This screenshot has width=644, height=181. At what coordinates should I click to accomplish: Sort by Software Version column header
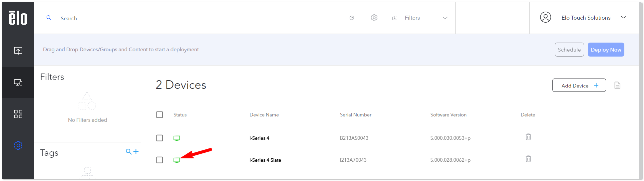tap(449, 115)
